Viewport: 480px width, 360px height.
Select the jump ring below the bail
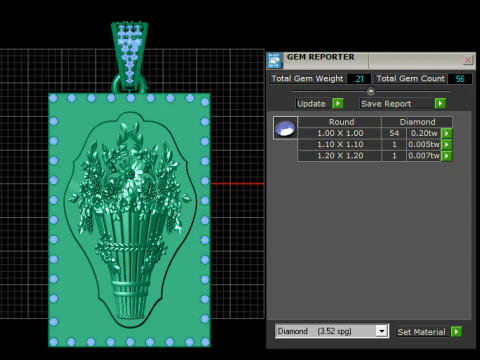coord(129,84)
